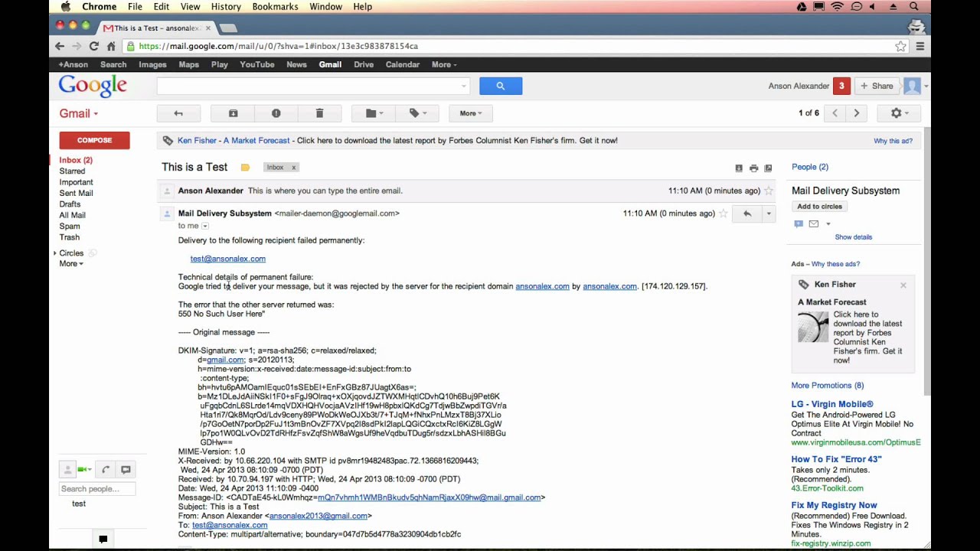
Task: Click the Expand all icon above messages
Action: coord(739,168)
